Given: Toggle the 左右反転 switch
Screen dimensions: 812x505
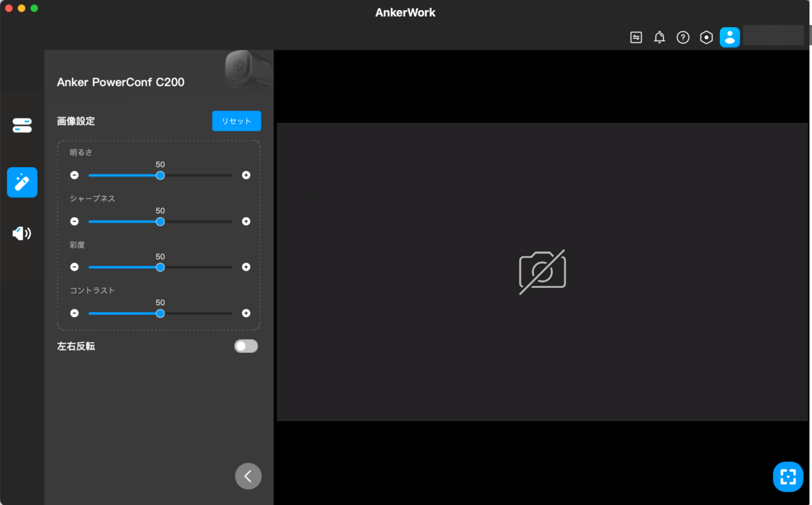Looking at the screenshot, I should click(246, 346).
